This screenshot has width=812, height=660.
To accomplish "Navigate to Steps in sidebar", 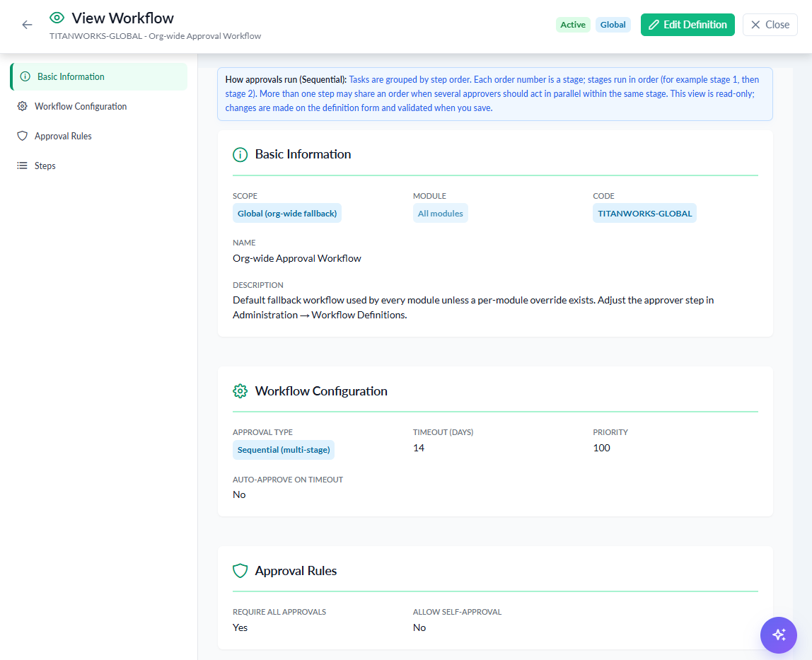I will click(x=99, y=166).
